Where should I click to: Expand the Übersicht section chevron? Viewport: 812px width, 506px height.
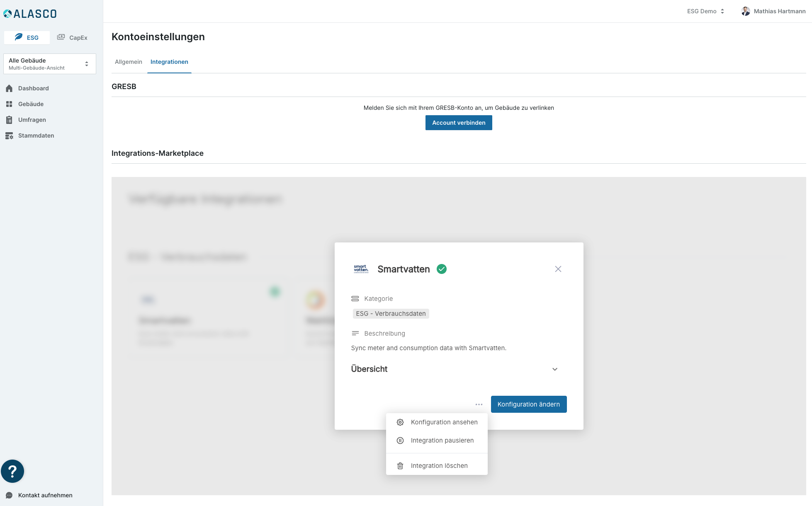click(x=555, y=369)
